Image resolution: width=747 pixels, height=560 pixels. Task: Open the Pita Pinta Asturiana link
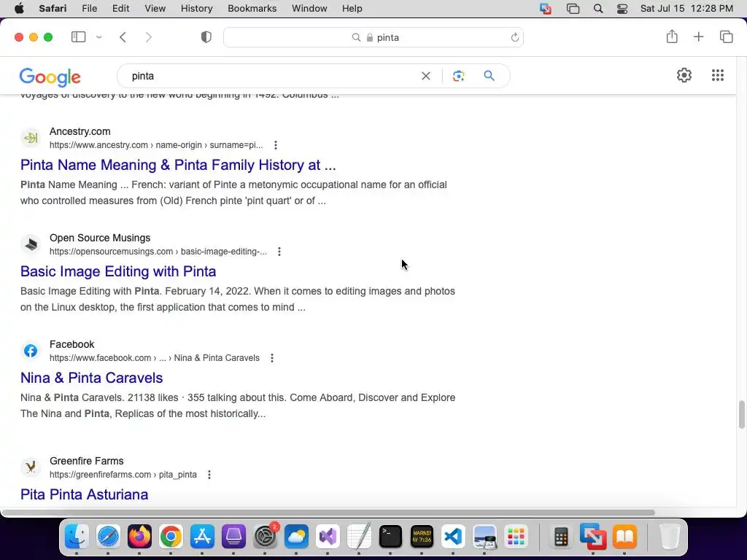tap(85, 494)
